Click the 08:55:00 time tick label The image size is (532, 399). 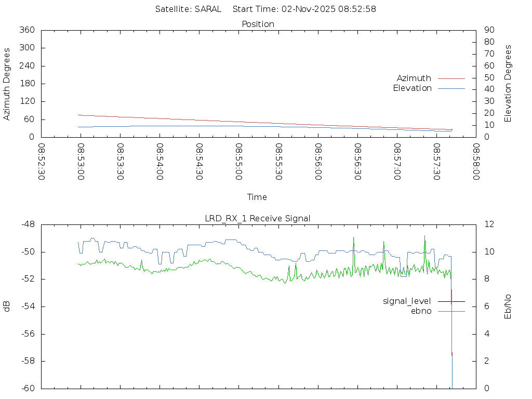click(238, 162)
